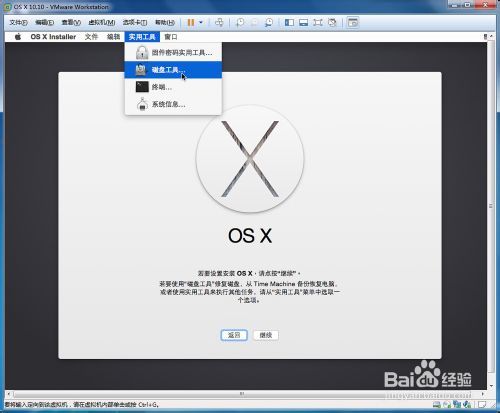Enter full screen mode
This screenshot has width=500, height=413.
click(x=318, y=22)
